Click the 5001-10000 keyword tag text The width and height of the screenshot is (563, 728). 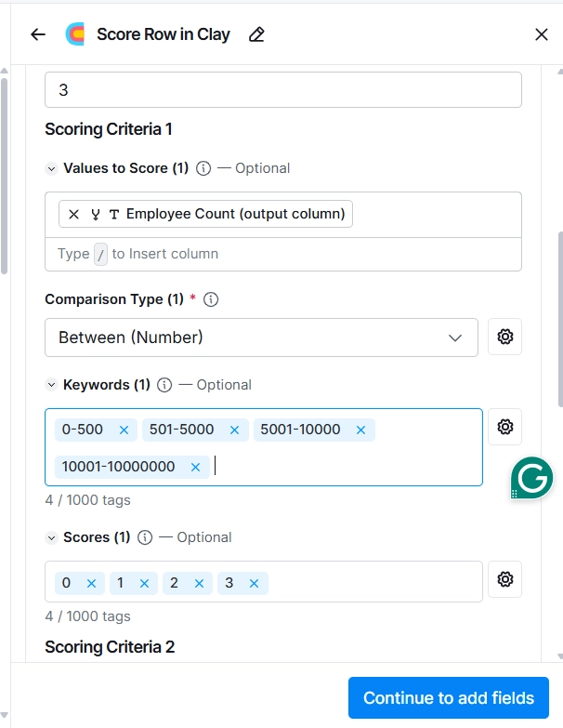tap(300, 430)
